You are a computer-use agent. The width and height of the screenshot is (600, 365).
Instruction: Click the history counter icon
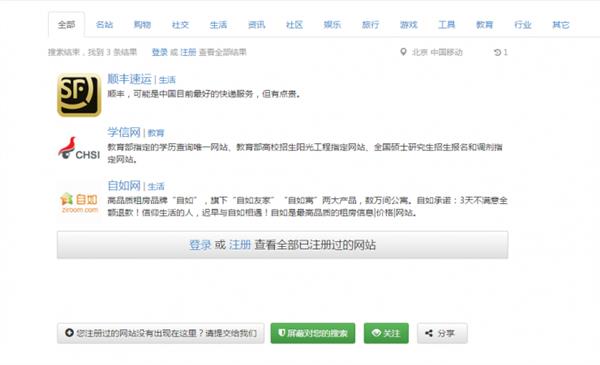[497, 52]
